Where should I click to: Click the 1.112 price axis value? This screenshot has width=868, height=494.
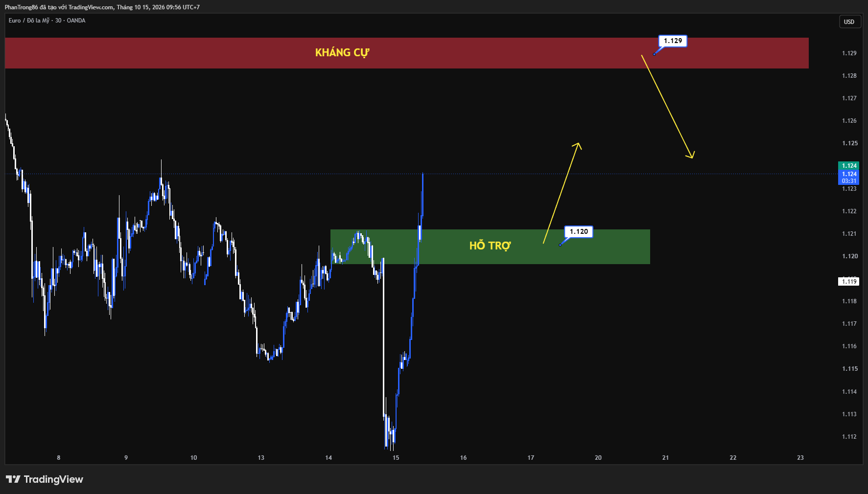(x=849, y=437)
